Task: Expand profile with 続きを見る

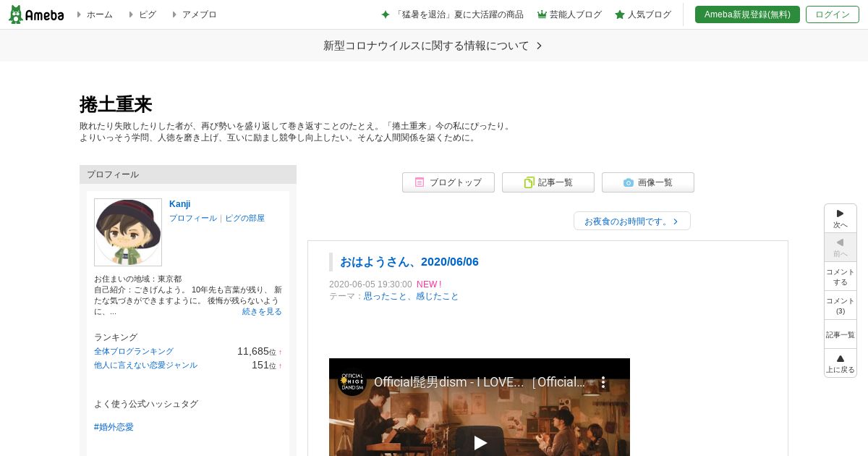Action: pos(262,311)
